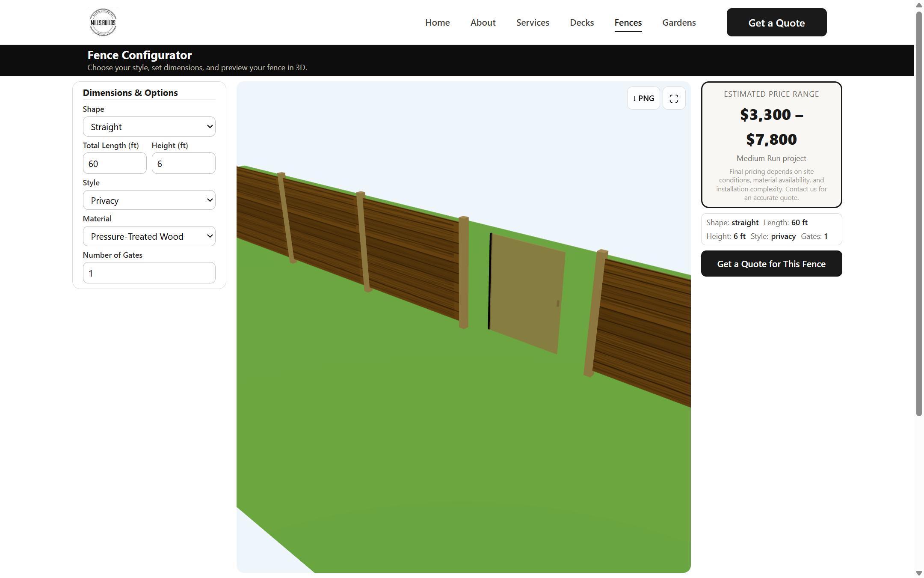Click the Number of Gates field
The height and width of the screenshot is (578, 924).
pos(149,273)
